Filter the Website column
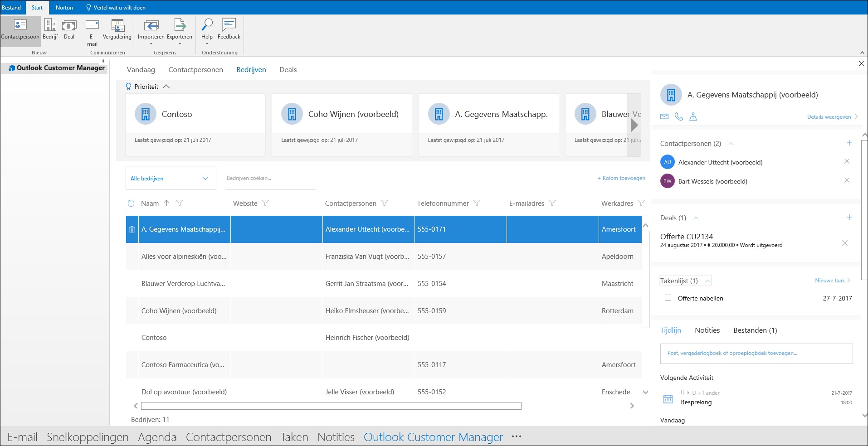This screenshot has height=446, width=868. point(265,203)
